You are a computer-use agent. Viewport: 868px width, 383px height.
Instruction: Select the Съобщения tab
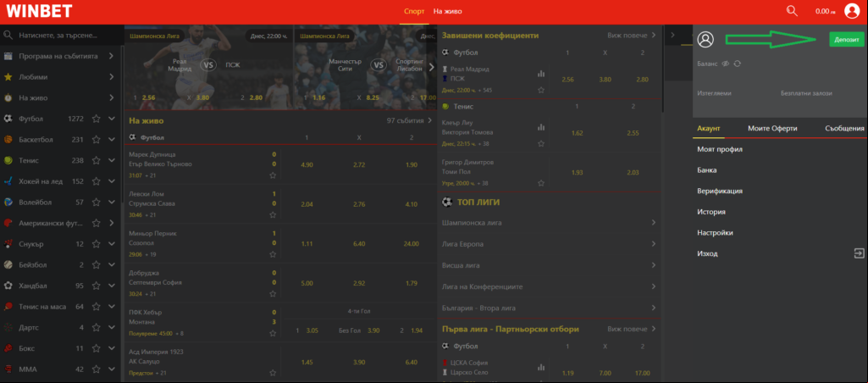pyautogui.click(x=844, y=128)
